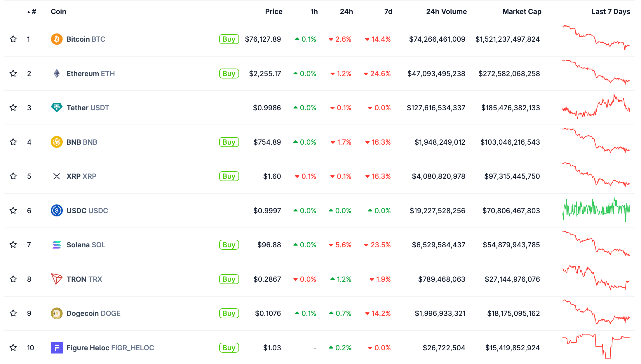Click the Bitcoin coin logo icon

click(57, 39)
